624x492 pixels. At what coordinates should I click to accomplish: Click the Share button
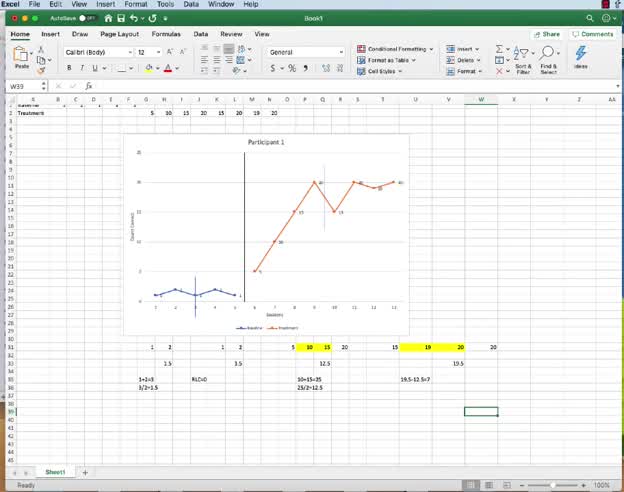pyautogui.click(x=546, y=34)
